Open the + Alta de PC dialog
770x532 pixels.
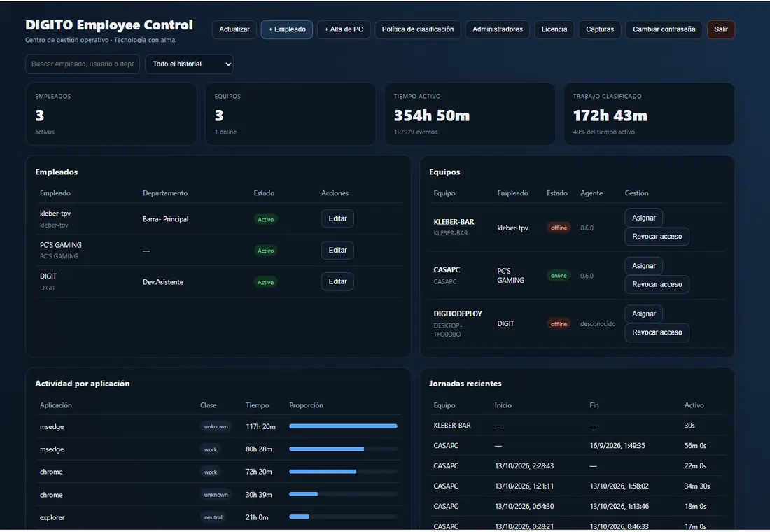pyautogui.click(x=344, y=29)
